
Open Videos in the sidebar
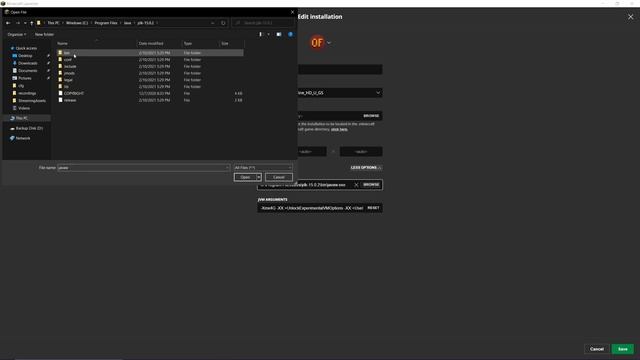point(24,108)
